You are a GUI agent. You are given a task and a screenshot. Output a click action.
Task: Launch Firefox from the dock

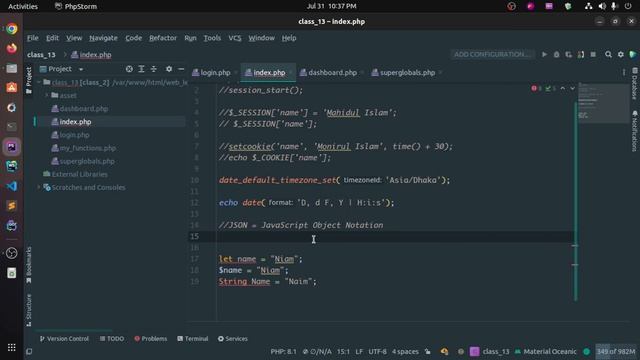11,48
